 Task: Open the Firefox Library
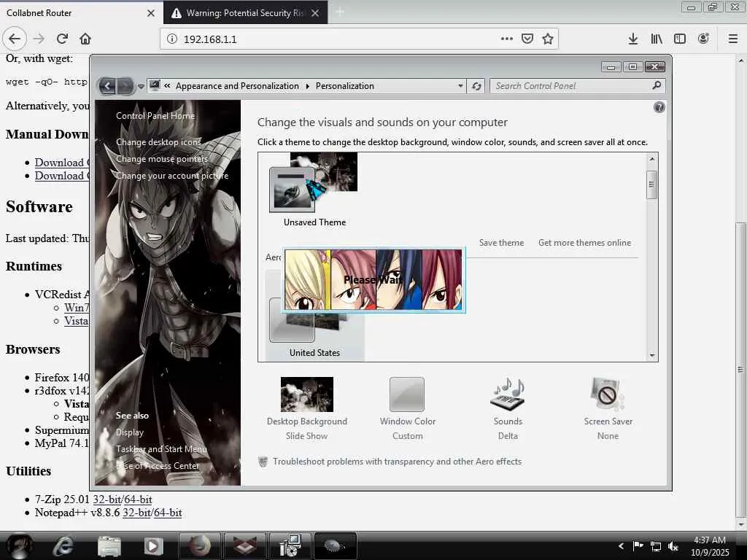click(x=656, y=39)
